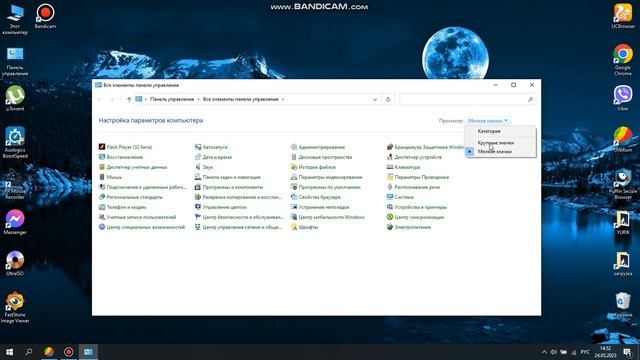Screen dimensions: 640x360
Task: Open the Bandicam desktop shortcut
Action: tap(45, 16)
